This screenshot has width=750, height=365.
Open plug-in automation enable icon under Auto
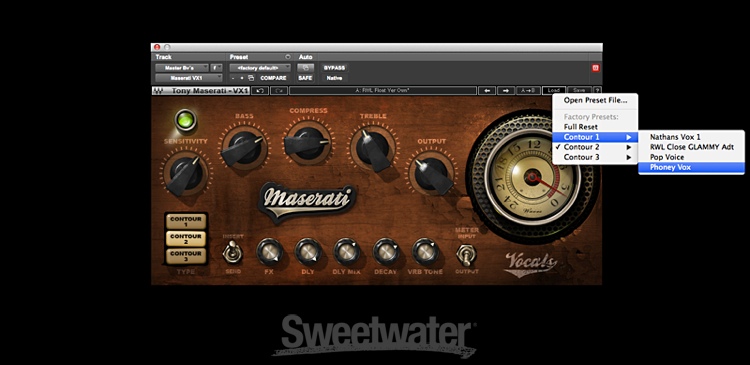(x=306, y=68)
